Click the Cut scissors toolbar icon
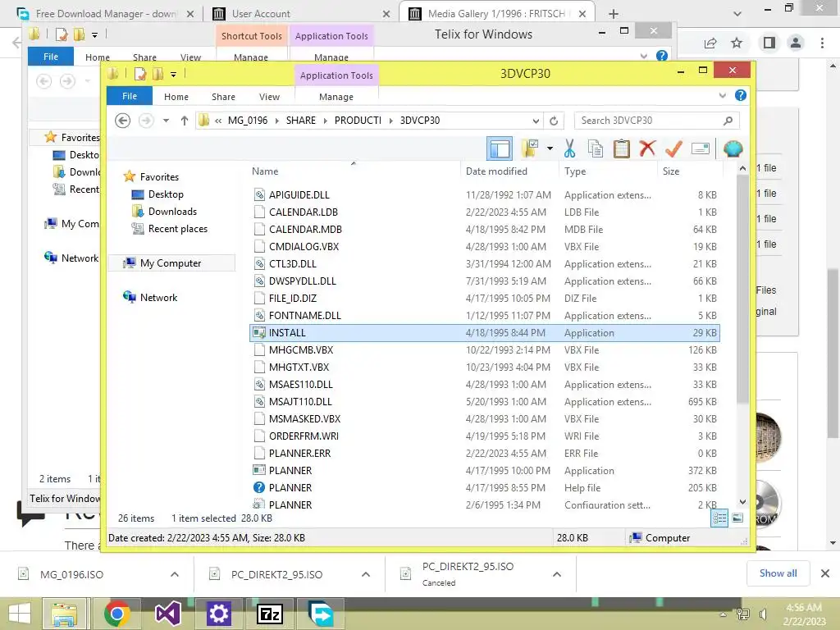The height and width of the screenshot is (630, 840). pyautogui.click(x=569, y=148)
